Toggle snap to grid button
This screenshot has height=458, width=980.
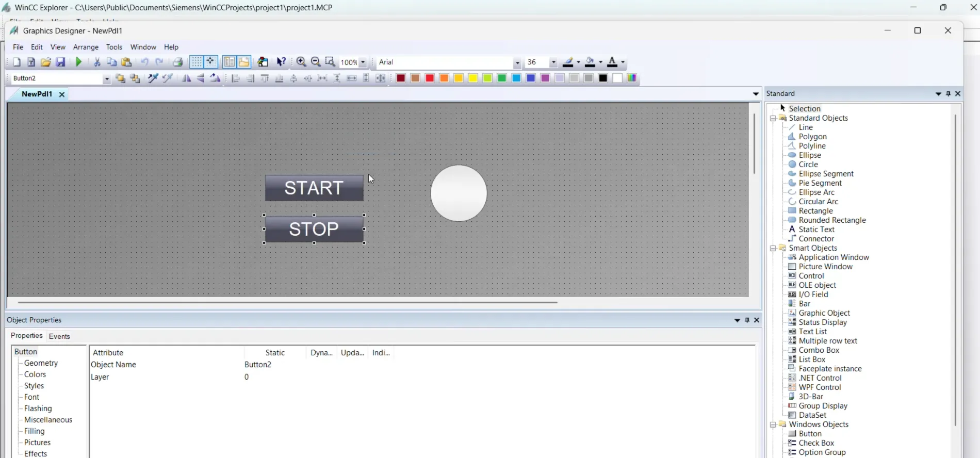pos(211,62)
